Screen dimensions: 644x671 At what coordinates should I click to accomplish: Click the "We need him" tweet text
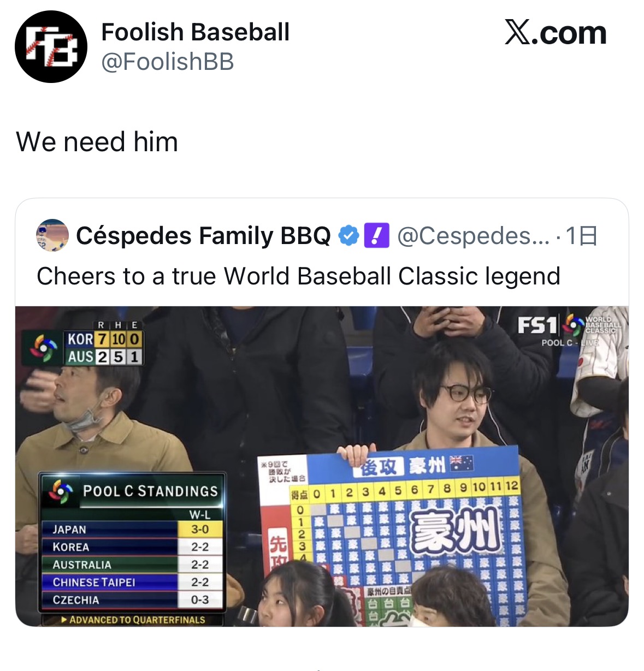coord(97,142)
